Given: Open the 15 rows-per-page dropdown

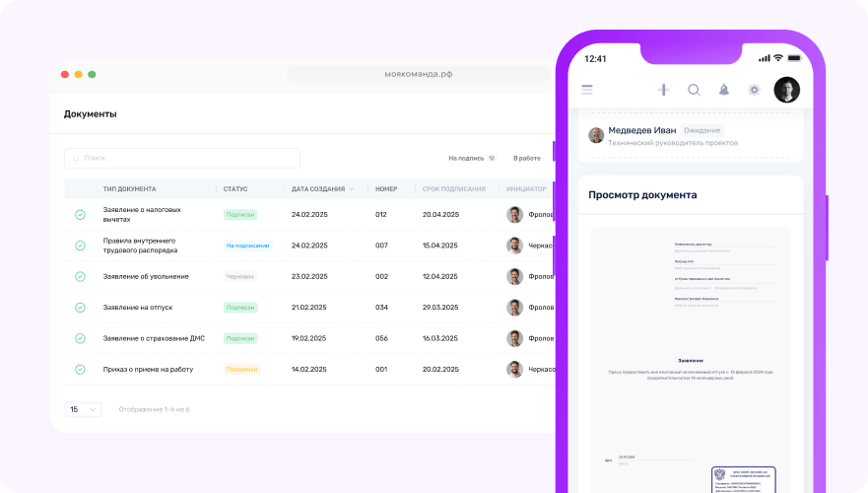Looking at the screenshot, I should (x=83, y=409).
